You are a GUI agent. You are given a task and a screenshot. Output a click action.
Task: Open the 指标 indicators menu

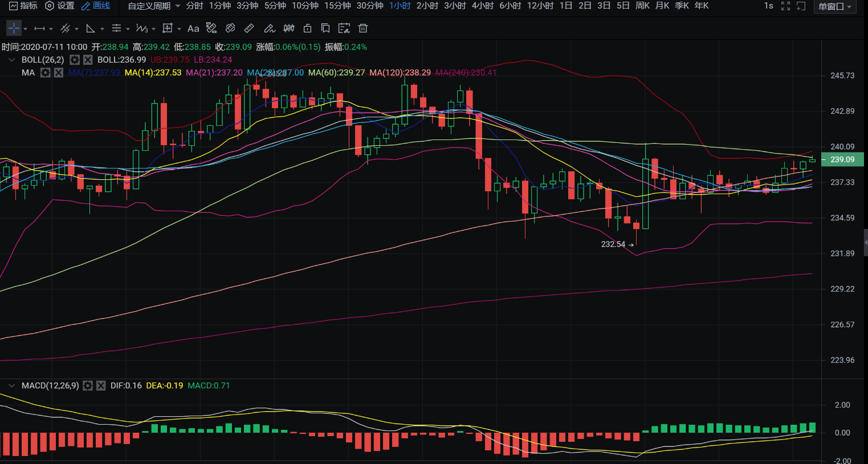(23, 6)
